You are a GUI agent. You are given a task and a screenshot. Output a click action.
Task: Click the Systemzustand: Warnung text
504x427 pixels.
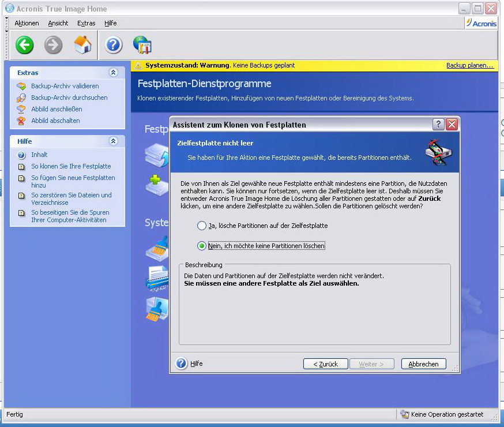click(x=188, y=65)
